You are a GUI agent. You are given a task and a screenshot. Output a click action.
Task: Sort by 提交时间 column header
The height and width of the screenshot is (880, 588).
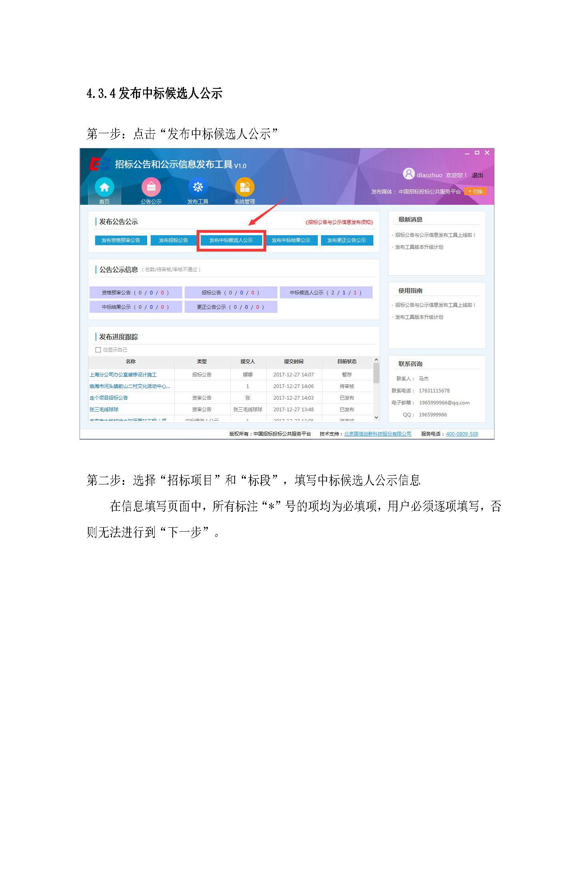(293, 362)
